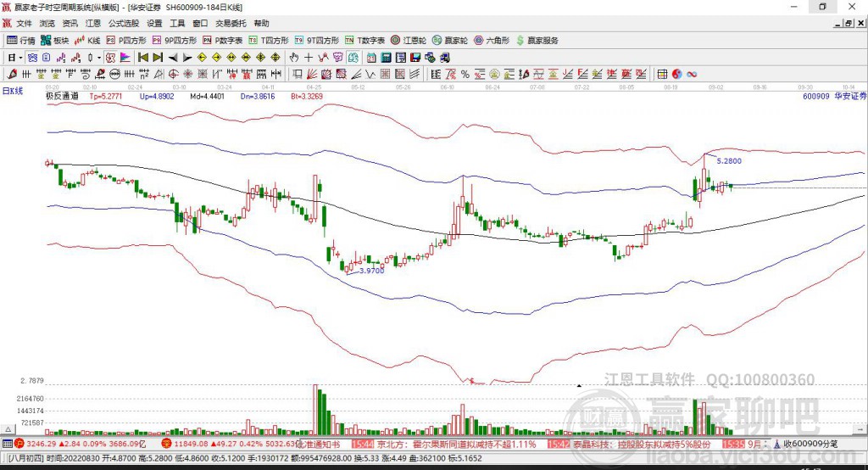Click the 收600909分笔 status indicator
This screenshot has height=470, width=868.
point(805,444)
